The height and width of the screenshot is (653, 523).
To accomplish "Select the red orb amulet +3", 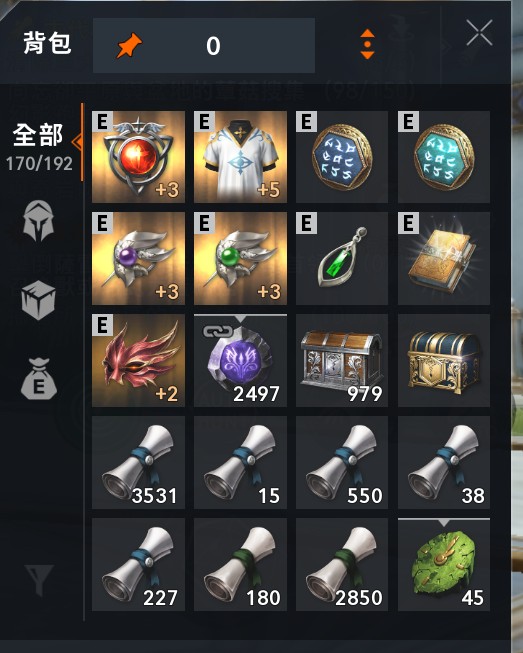I will coord(138,157).
